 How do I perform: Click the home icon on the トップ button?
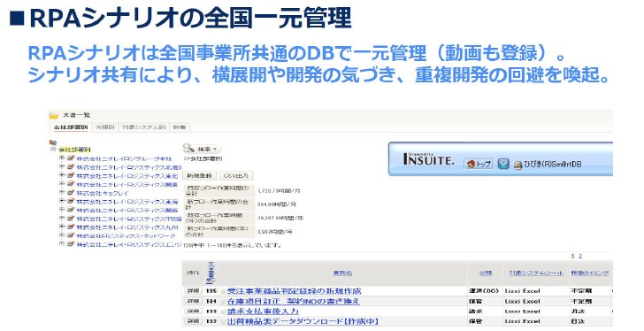click(x=471, y=164)
